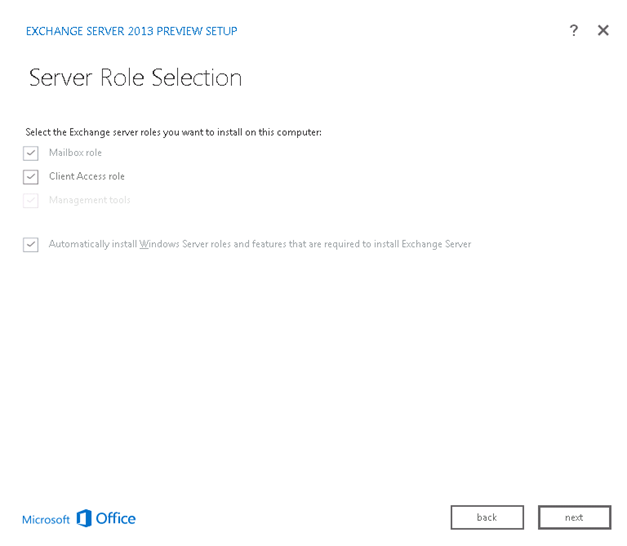The image size is (627, 546).
Task: Toggle the Management tools checkbox
Action: pyautogui.click(x=31, y=201)
